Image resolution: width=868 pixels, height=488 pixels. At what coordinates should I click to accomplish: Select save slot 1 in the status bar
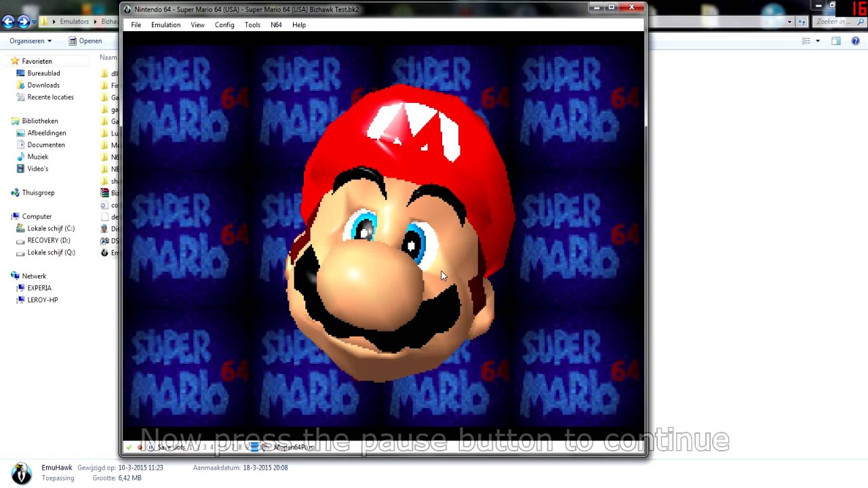189,447
